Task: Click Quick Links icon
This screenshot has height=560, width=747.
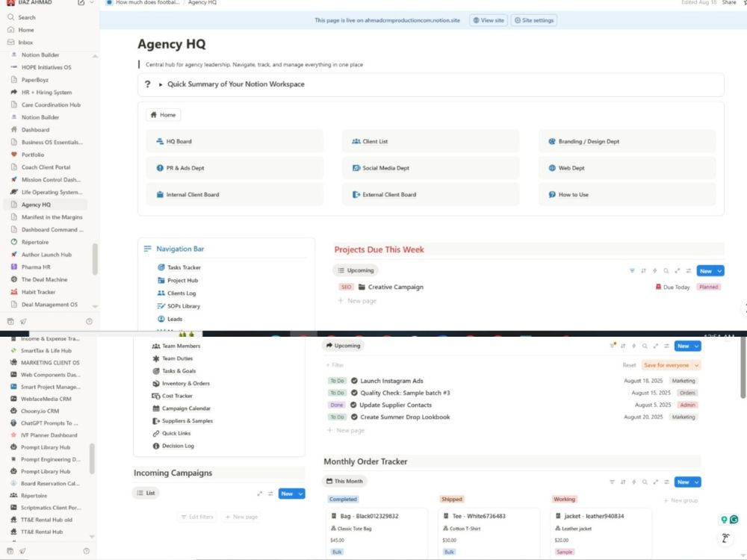Action: click(156, 433)
